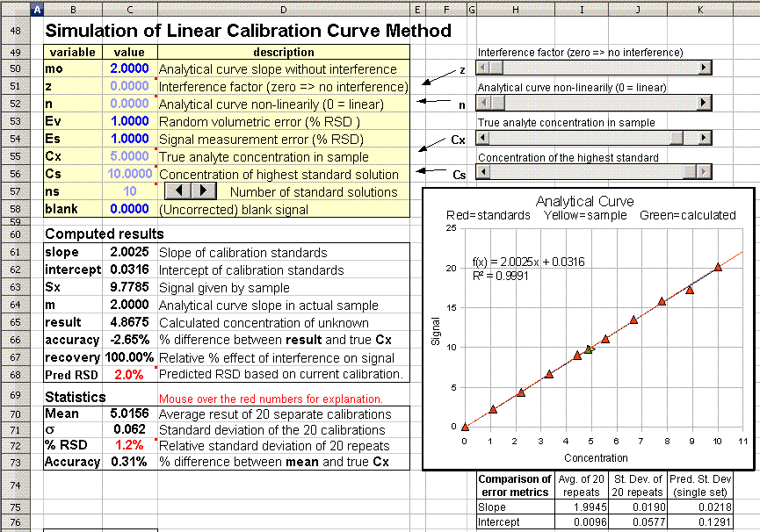The image size is (760, 532).
Task: Click left arrow of highest standard concentration scrollbar
Action: point(483,172)
